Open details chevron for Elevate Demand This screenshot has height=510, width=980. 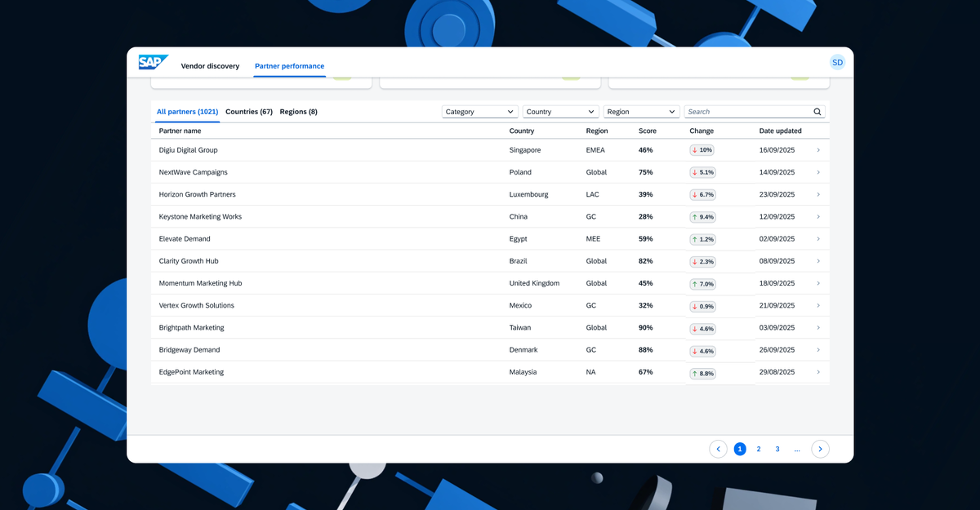click(x=818, y=239)
